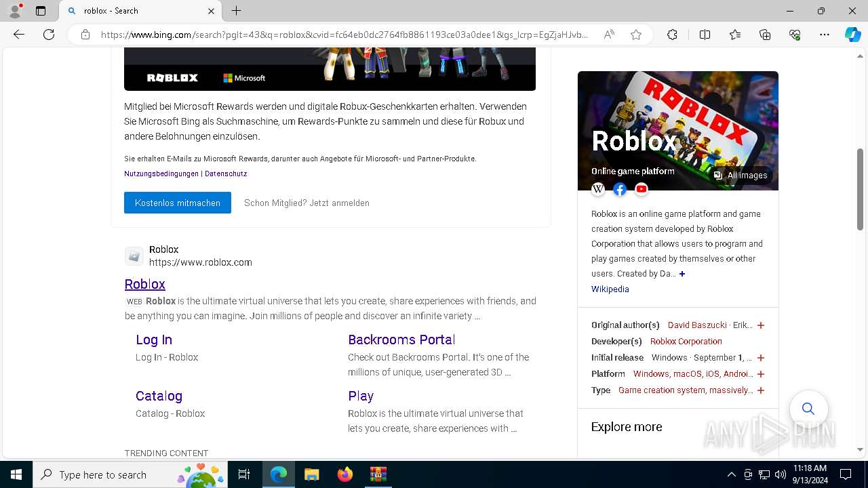Show hidden tray icons chevron
The image size is (868, 488).
point(731,474)
